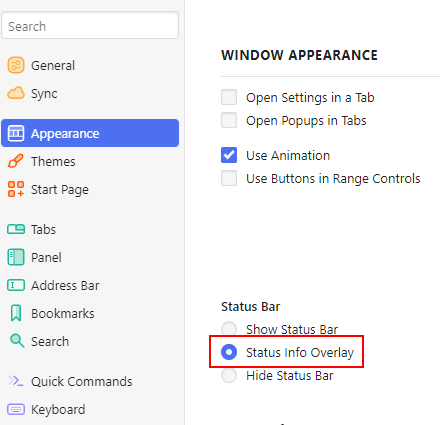Open the General settings icon
Screen dimensions: 440x425
tap(16, 65)
